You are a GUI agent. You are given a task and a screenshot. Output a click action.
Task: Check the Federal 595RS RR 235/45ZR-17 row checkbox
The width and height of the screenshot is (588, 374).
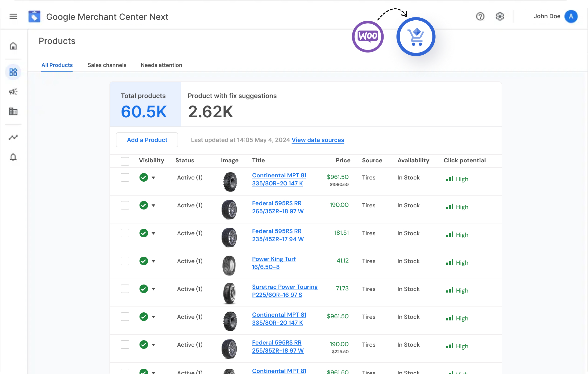125,233
